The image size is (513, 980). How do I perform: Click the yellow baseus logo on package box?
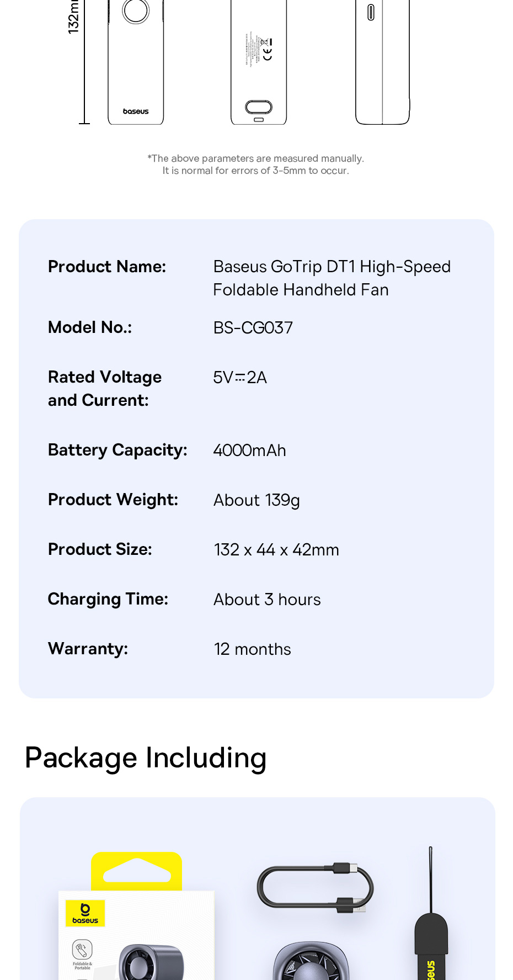pos(85,913)
